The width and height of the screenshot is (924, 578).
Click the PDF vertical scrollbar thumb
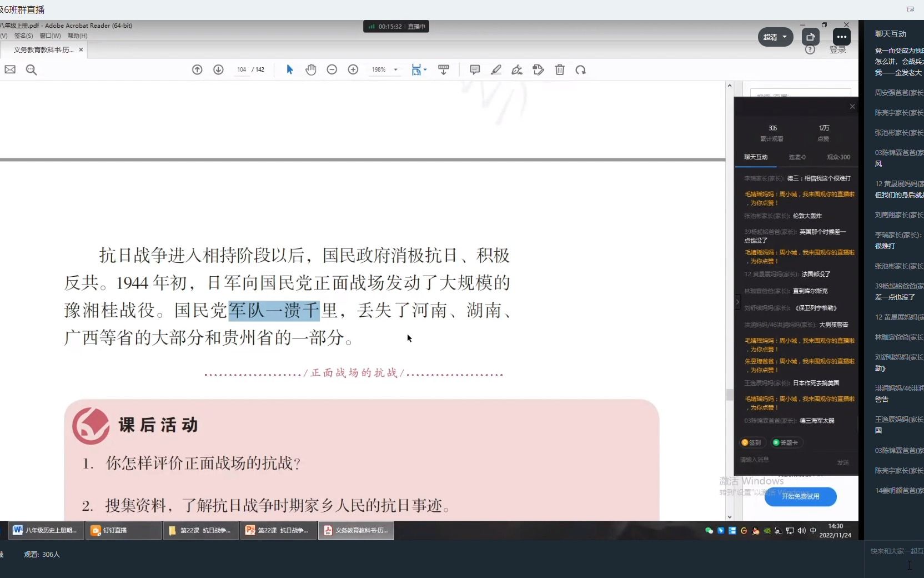click(730, 395)
